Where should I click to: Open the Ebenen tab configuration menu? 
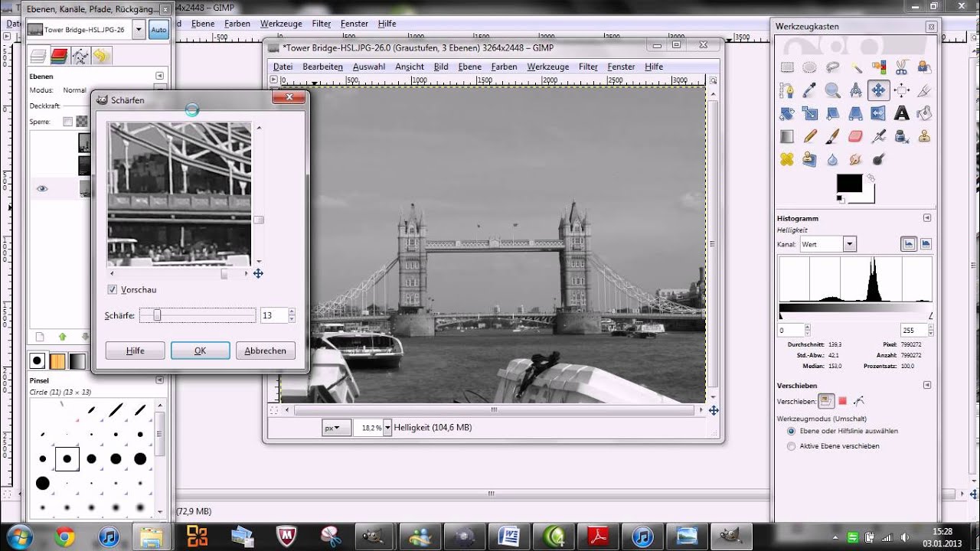(x=159, y=76)
